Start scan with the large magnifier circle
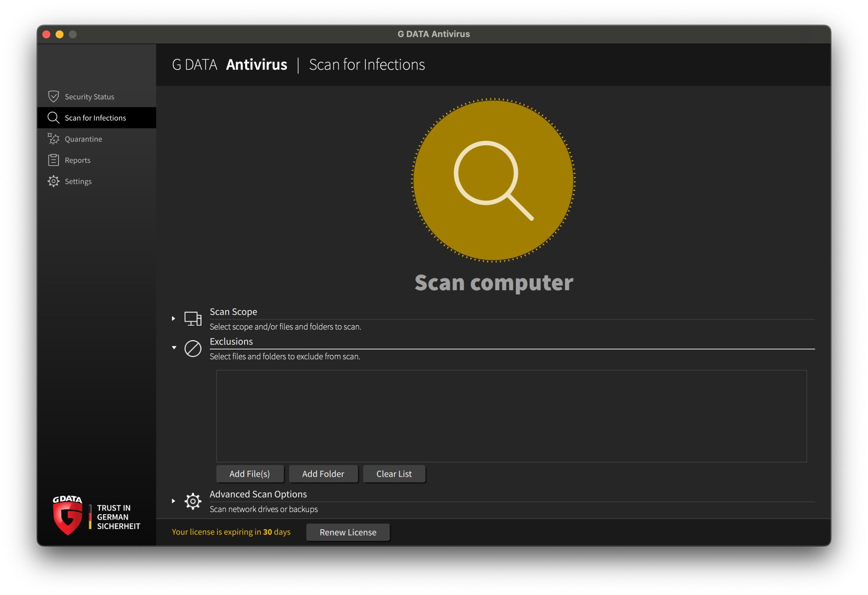 coord(493,180)
